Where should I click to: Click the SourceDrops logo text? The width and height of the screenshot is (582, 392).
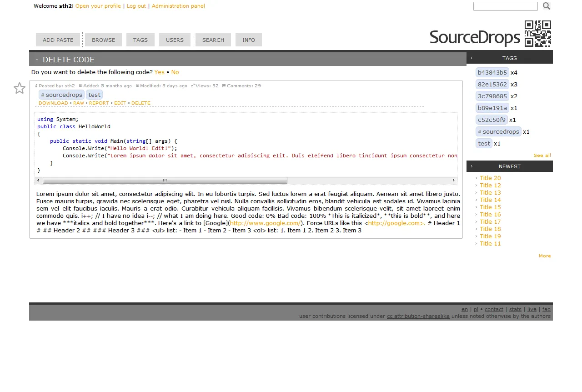click(475, 37)
